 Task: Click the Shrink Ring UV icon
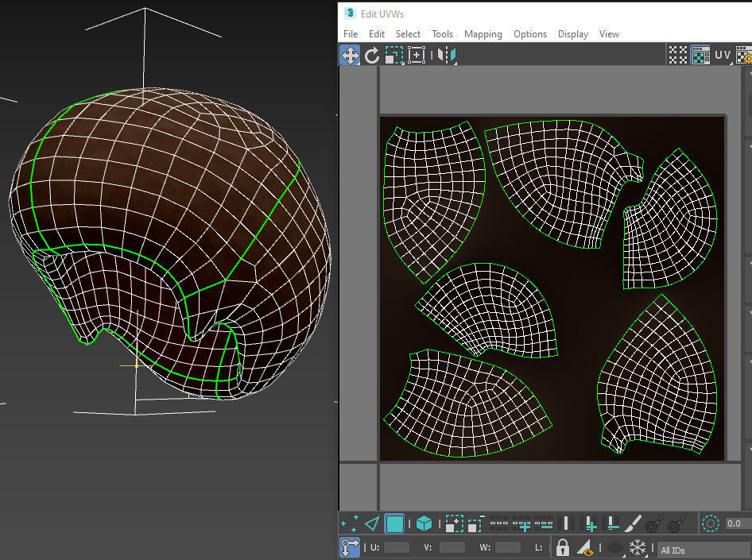pyautogui.click(x=612, y=523)
